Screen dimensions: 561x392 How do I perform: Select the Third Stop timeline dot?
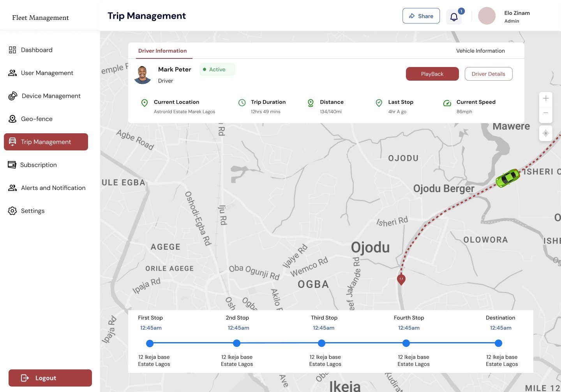321,343
